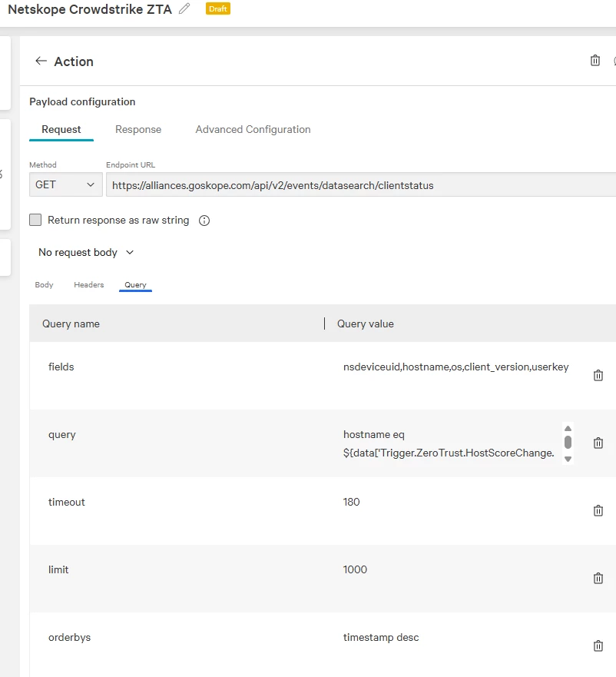The width and height of the screenshot is (616, 677).
Task: Edit workflow name with pencil icon
Action: click(184, 8)
